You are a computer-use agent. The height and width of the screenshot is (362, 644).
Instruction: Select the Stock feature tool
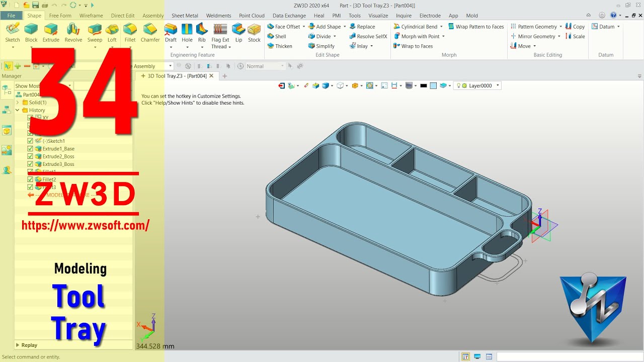(x=254, y=33)
